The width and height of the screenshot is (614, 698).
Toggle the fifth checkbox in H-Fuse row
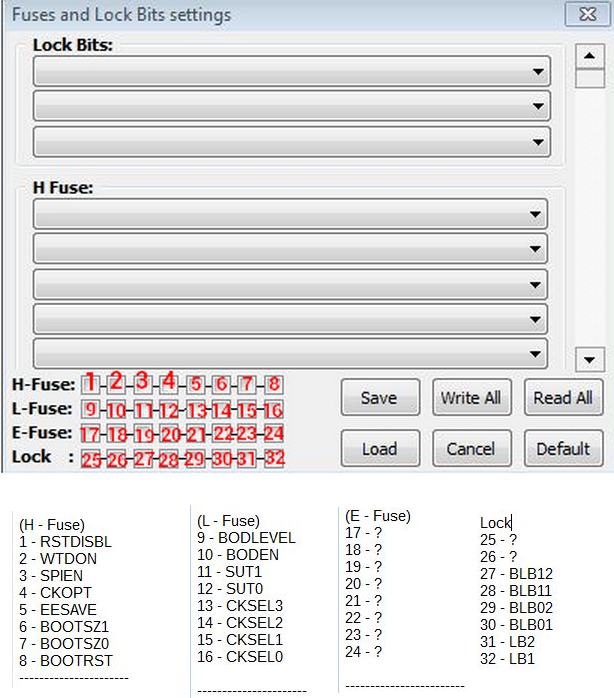tap(195, 384)
